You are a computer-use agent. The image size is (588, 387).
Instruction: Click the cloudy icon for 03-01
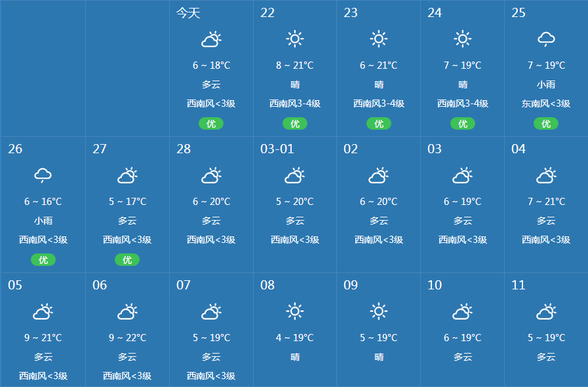[x=295, y=175]
